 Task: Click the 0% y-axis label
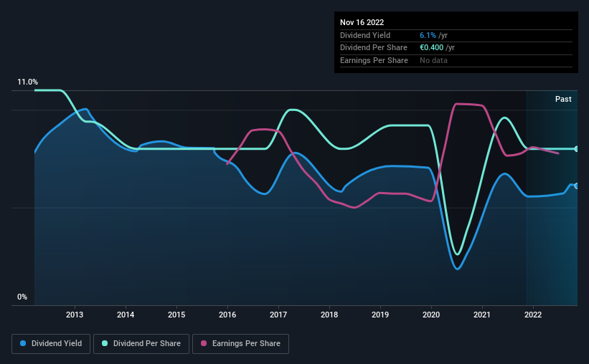pyautogui.click(x=22, y=297)
